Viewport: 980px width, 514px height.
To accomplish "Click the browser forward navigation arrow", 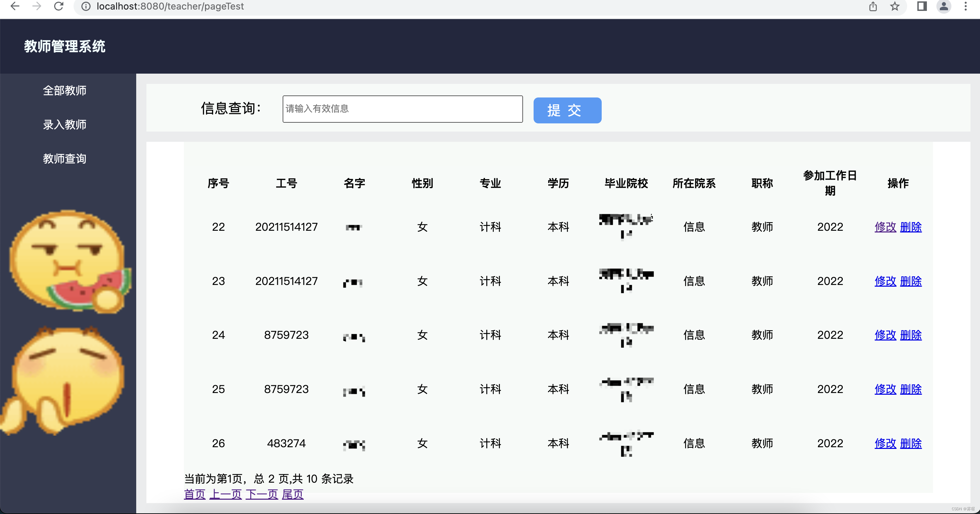I will coord(36,6).
